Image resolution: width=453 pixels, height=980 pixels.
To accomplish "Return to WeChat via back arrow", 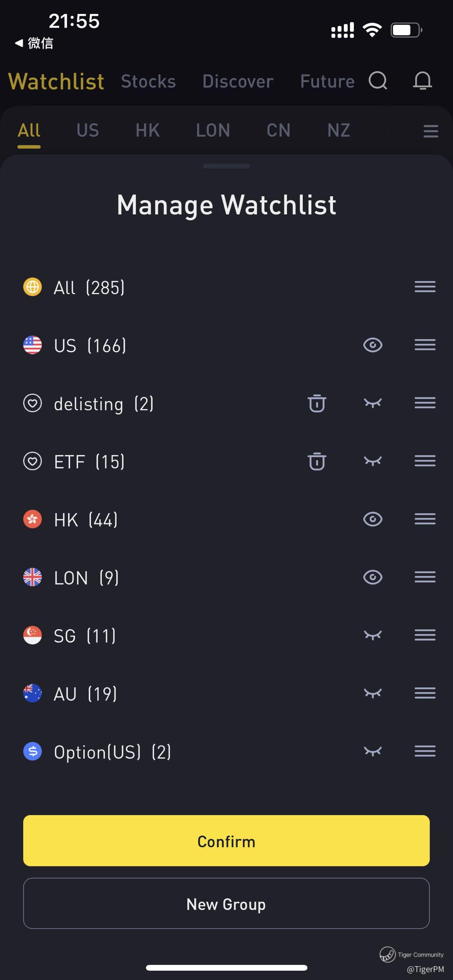I will [34, 43].
